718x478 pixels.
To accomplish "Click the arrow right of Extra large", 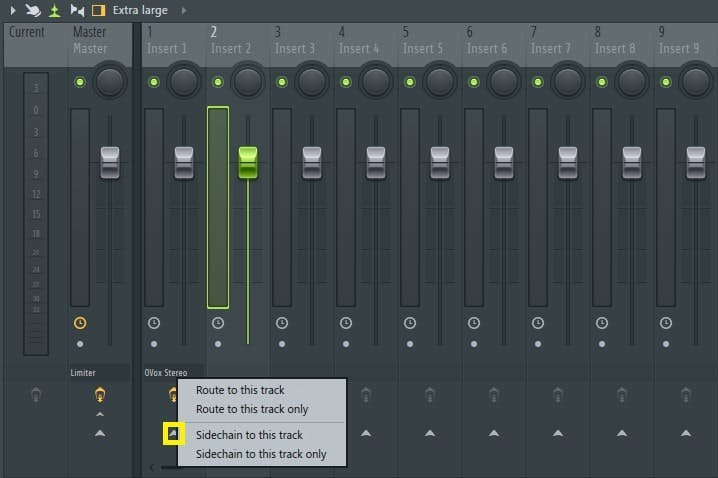I will coord(184,10).
